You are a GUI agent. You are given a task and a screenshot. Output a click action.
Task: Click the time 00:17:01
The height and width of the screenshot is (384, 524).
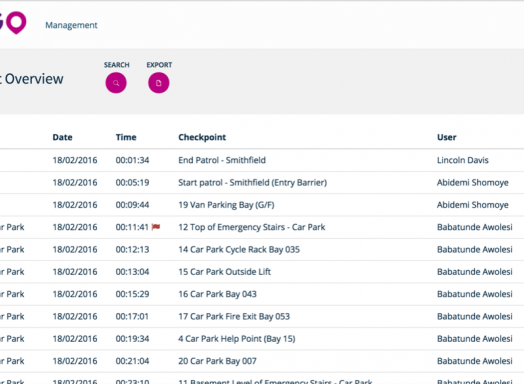point(132,316)
